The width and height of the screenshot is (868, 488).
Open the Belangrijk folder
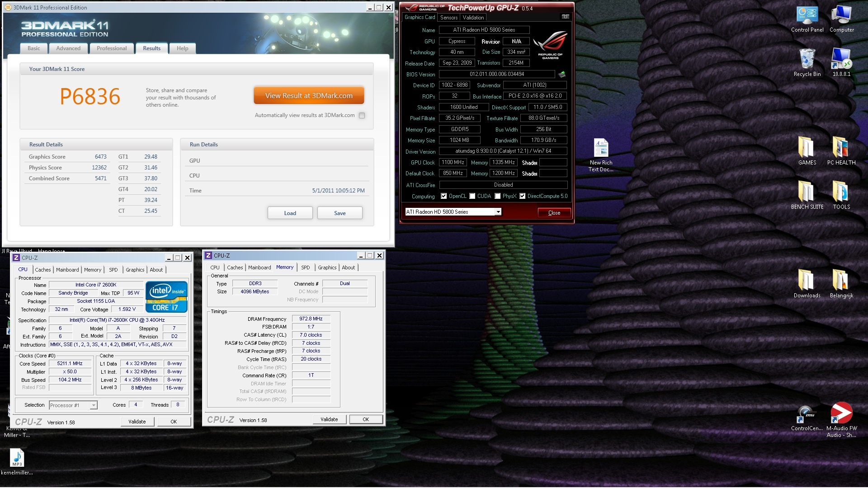pos(841,284)
